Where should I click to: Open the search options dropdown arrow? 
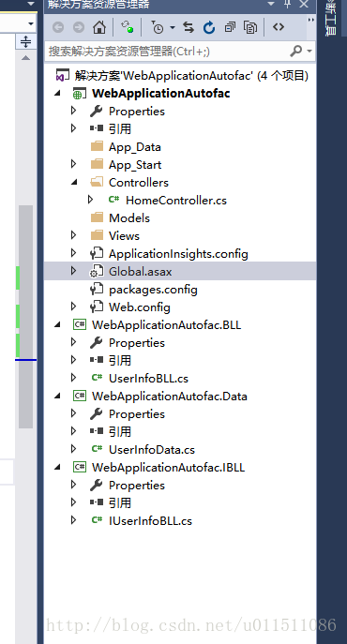pos(309,52)
